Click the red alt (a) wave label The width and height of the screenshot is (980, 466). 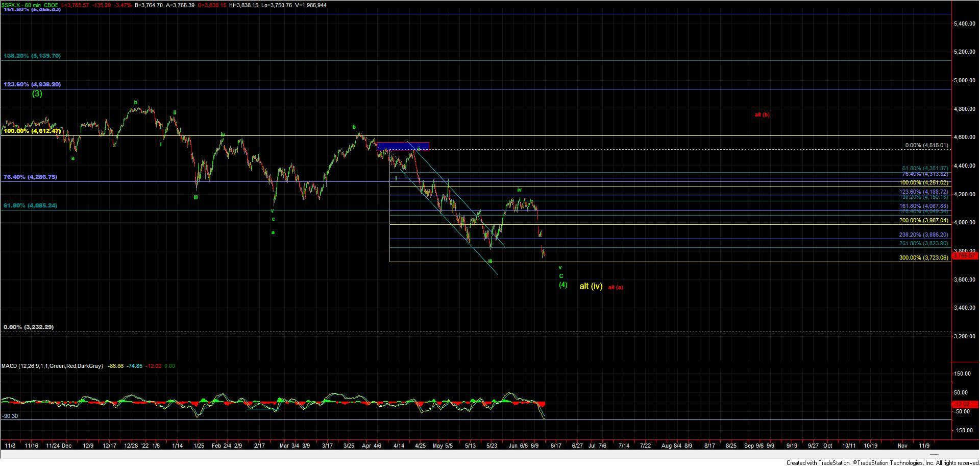coord(616,287)
